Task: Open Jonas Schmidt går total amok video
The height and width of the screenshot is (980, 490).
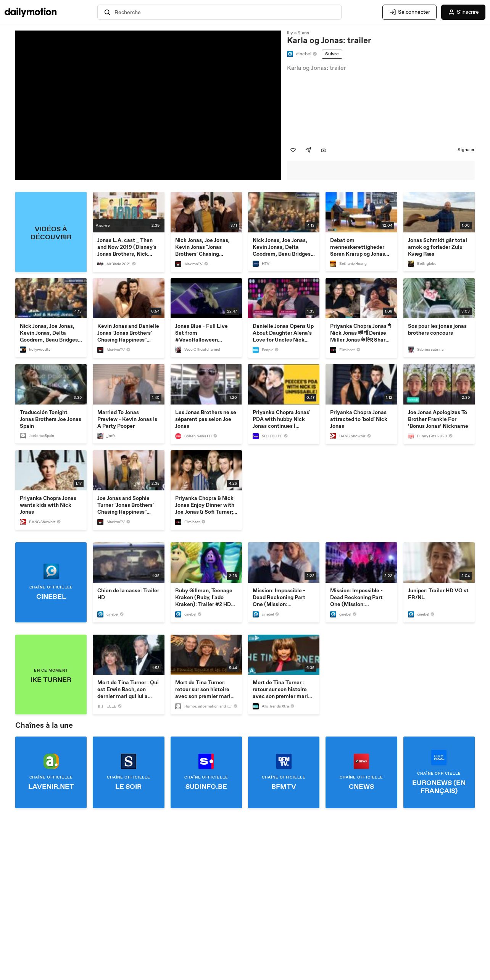Action: coord(439,212)
